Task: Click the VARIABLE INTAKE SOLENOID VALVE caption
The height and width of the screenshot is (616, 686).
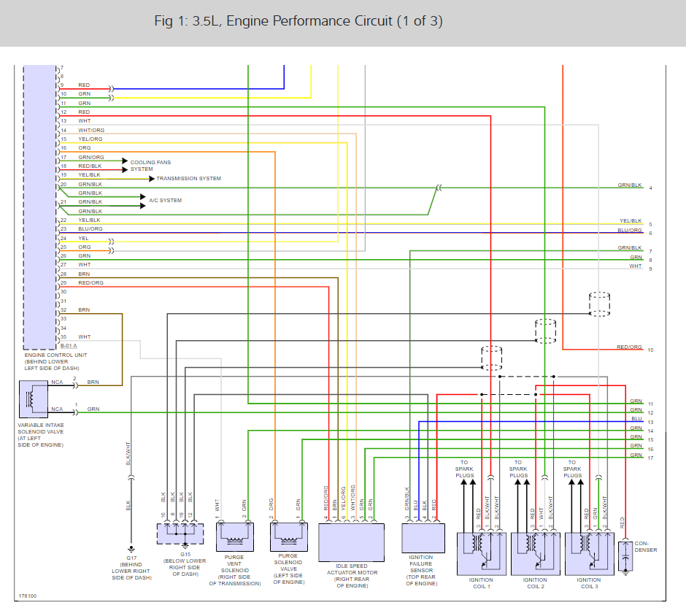Action: (x=41, y=435)
